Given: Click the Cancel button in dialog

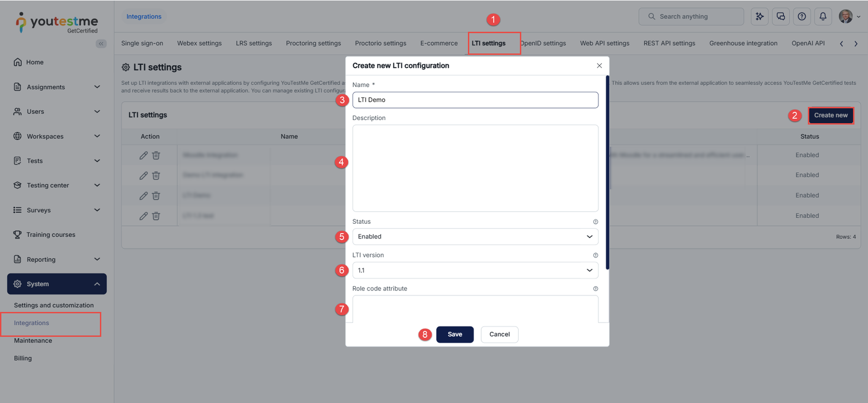Looking at the screenshot, I should (499, 335).
